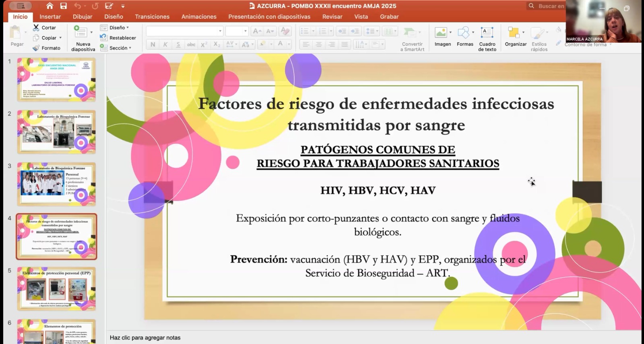Switch to the Dibujar tab
Screen dimensions: 644x344
83,17
